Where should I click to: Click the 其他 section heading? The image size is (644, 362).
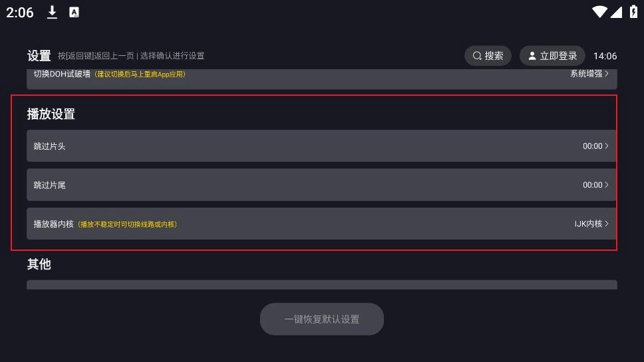pyautogui.click(x=39, y=264)
